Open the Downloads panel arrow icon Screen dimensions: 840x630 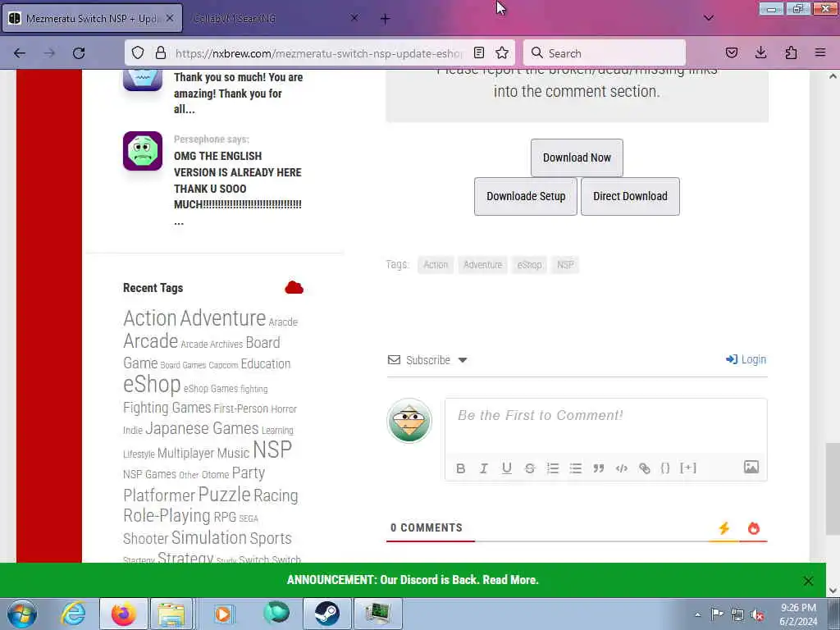click(x=760, y=53)
